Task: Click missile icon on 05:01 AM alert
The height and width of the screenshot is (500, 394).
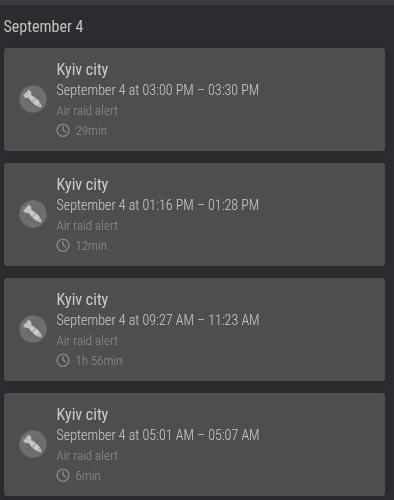Action: tap(33, 444)
